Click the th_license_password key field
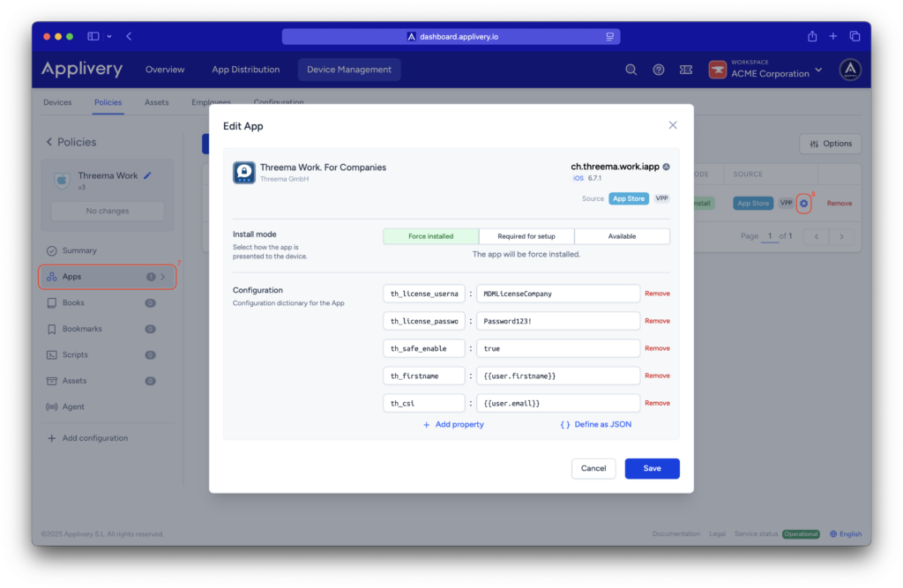903x588 pixels. point(424,321)
